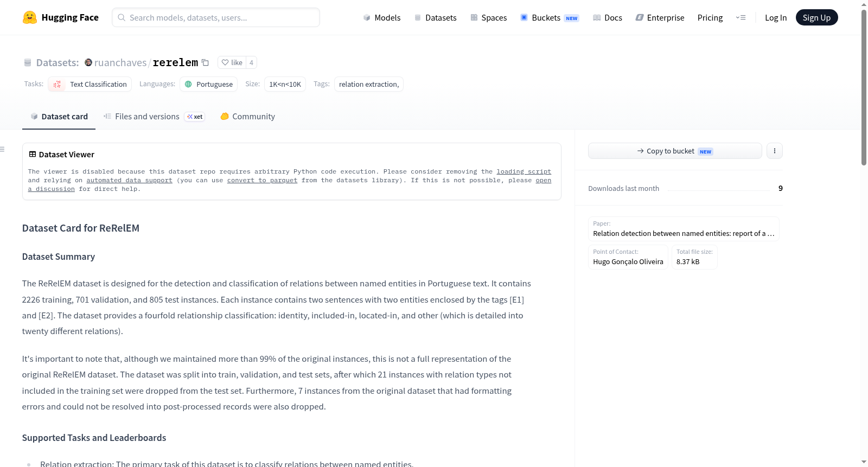Open the automated data support link

129,180
